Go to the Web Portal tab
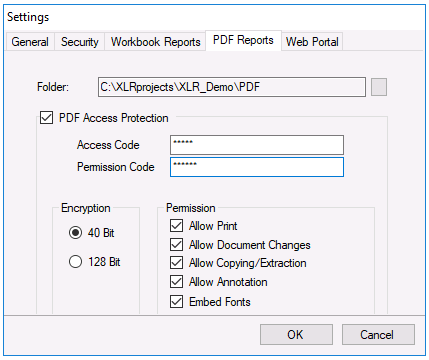The height and width of the screenshot is (360, 429). (312, 42)
